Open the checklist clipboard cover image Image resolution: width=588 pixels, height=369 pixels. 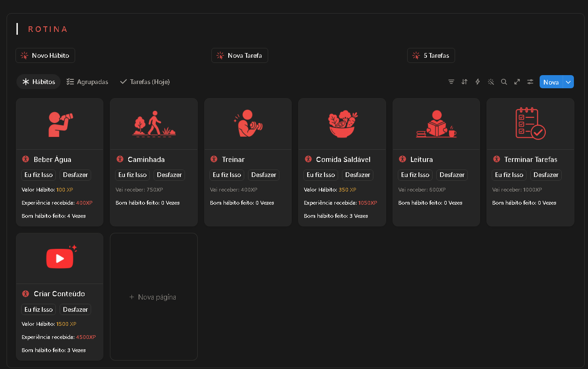[530, 124]
